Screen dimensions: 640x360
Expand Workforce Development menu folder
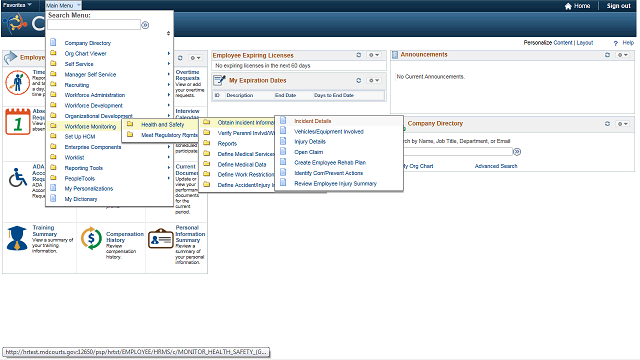tap(93, 105)
